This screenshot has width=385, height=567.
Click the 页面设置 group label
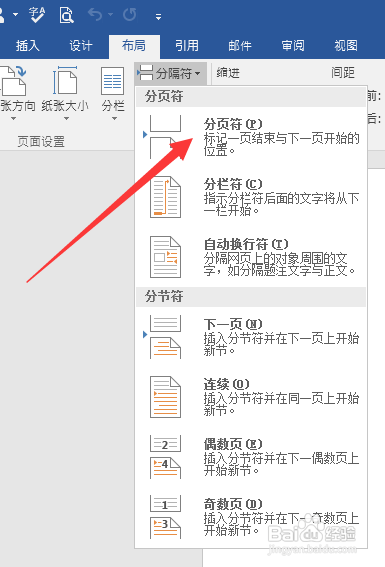tap(41, 141)
